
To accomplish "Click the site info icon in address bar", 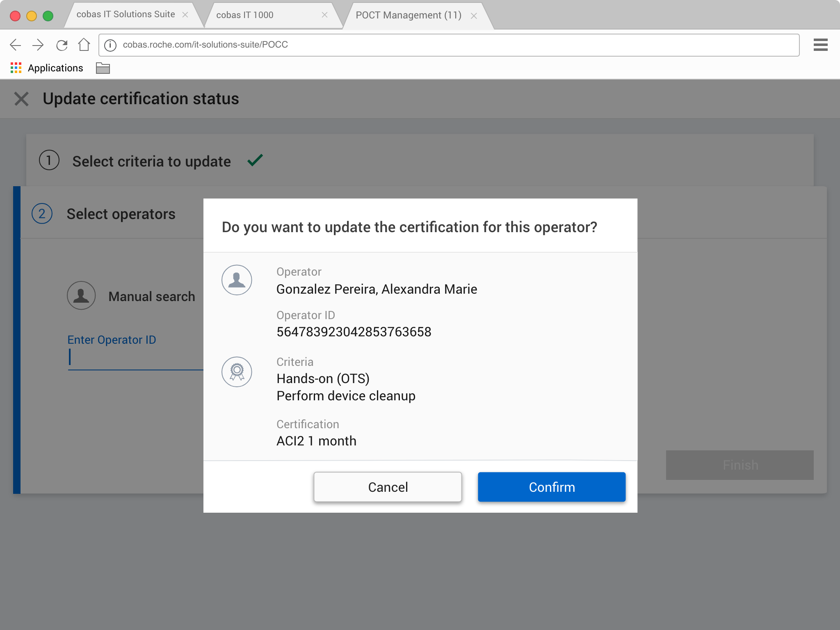I will click(110, 45).
